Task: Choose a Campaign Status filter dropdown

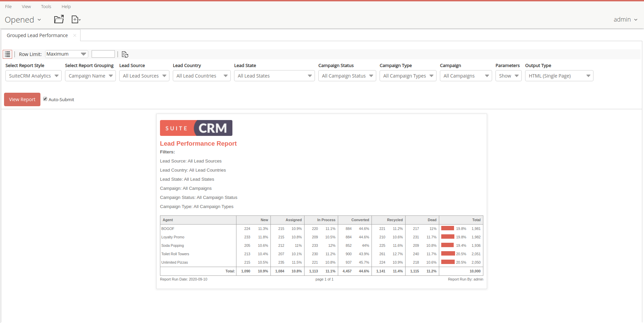Action: 347,76
